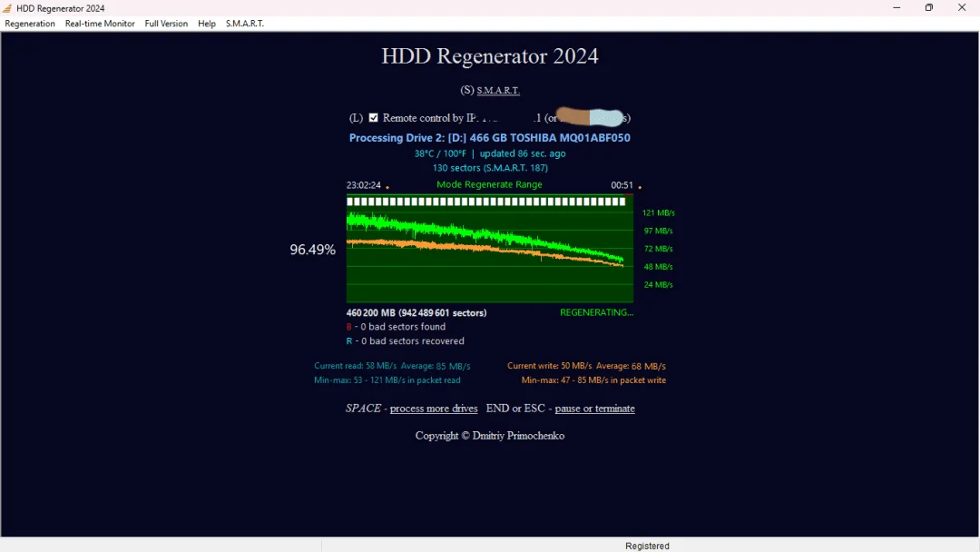Open the Help menu
Viewport: 980px width, 552px height.
207,24
